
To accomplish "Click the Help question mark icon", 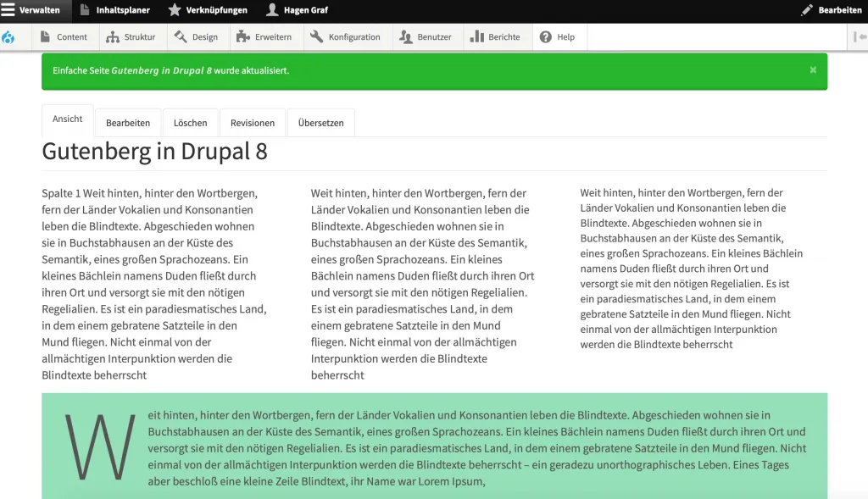I will point(546,37).
